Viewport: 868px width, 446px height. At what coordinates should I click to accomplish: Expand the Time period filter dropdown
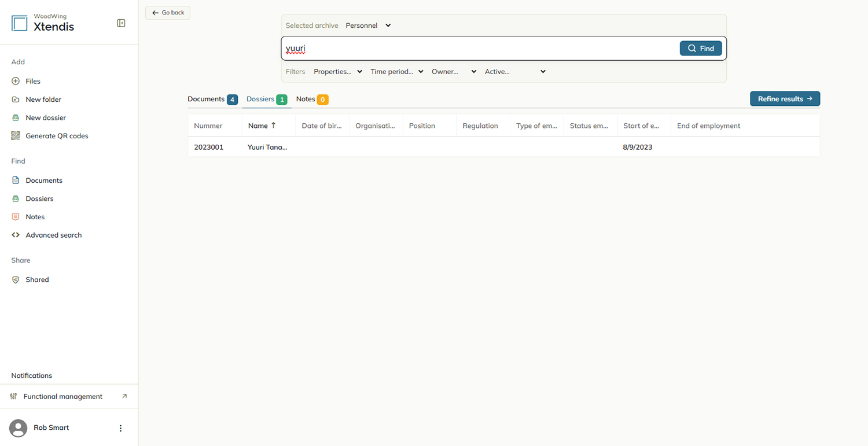[x=397, y=72]
